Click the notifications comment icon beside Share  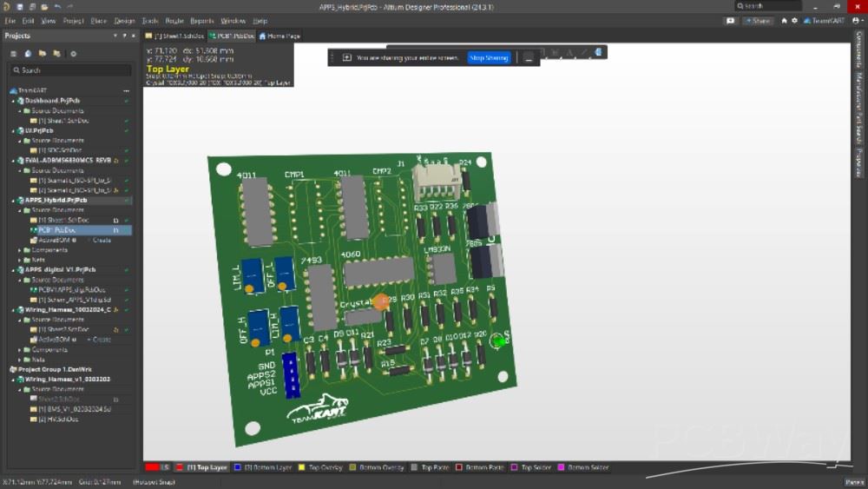pos(730,20)
